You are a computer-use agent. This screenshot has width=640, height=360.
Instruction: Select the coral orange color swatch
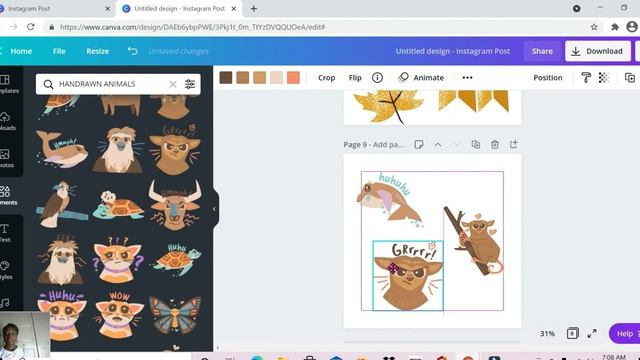293,78
